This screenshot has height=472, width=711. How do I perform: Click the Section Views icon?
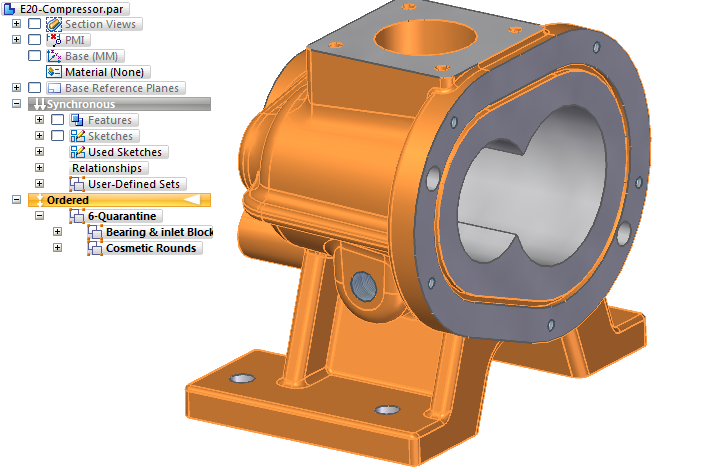pos(54,24)
